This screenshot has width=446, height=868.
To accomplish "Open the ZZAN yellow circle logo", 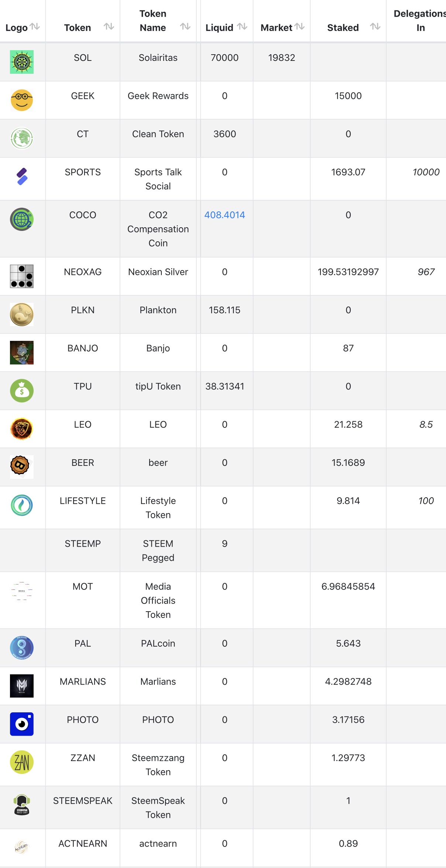I will coord(22,762).
